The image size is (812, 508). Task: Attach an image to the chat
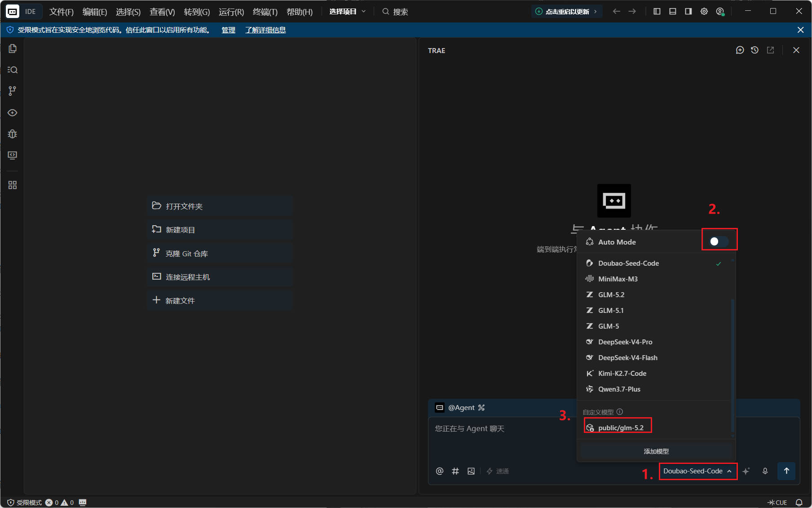click(471, 471)
